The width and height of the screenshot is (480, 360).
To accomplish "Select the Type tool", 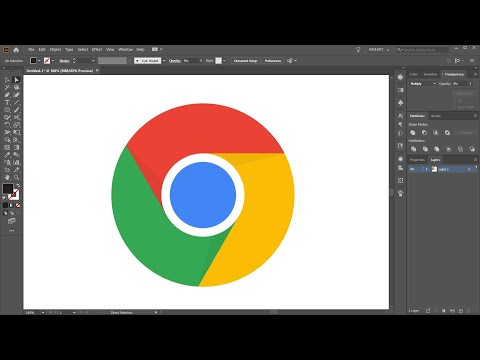I will point(7,103).
